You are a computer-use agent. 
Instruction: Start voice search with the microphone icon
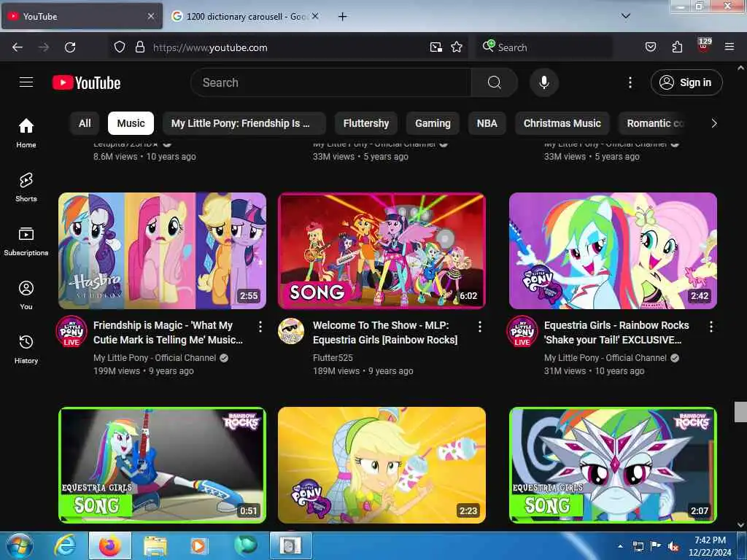coord(543,82)
